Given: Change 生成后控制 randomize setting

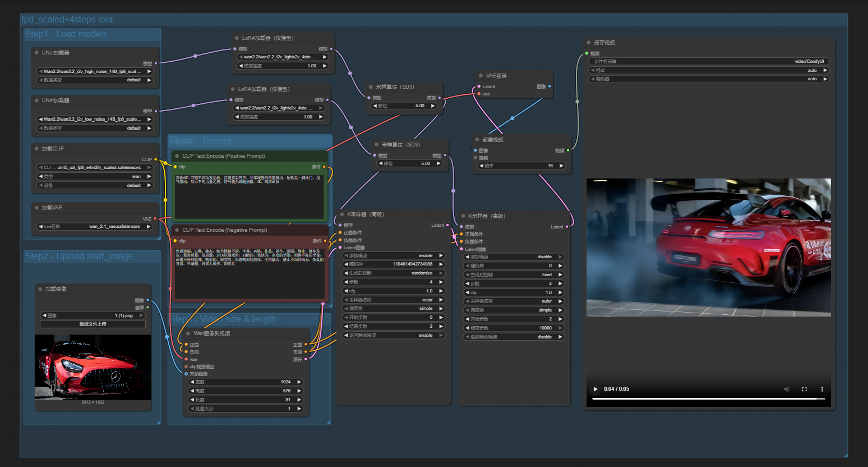Looking at the screenshot, I should pyautogui.click(x=394, y=273).
